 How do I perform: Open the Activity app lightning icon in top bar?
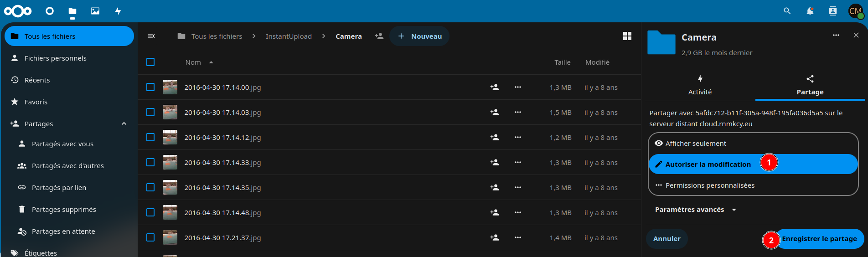118,11
